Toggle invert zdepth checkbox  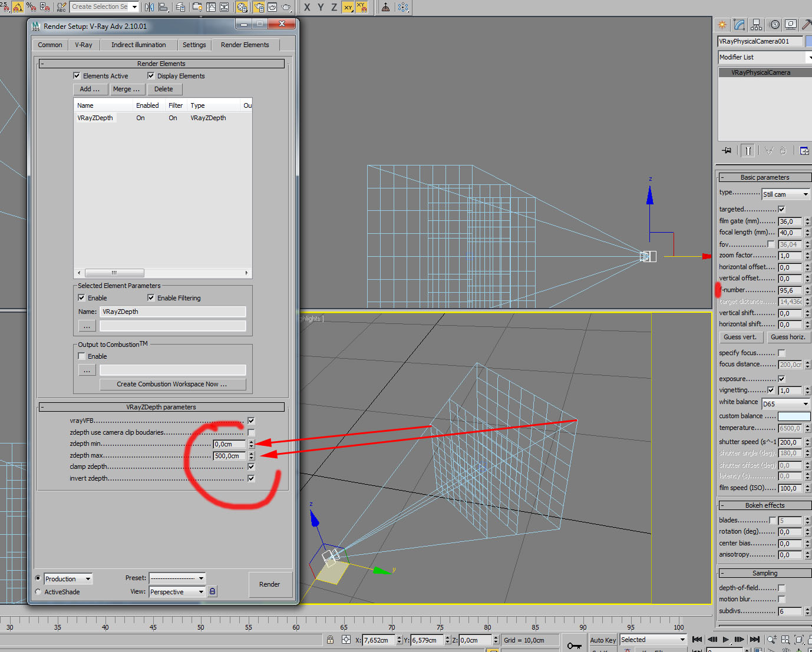[251, 478]
